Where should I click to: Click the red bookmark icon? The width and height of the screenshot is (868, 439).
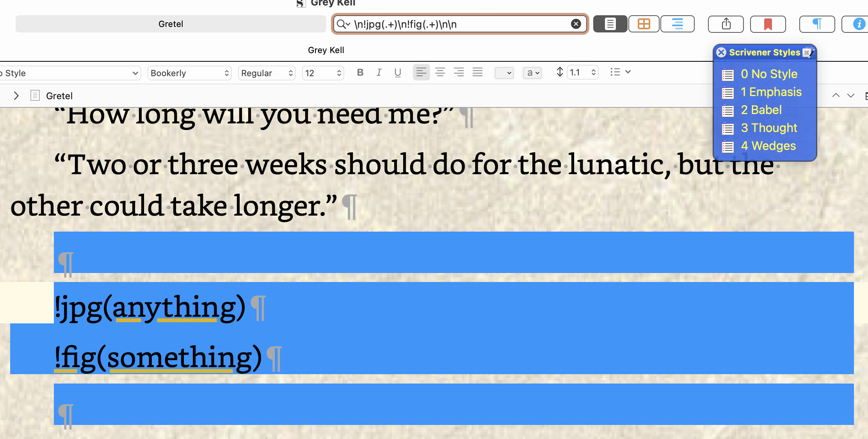[x=768, y=24]
